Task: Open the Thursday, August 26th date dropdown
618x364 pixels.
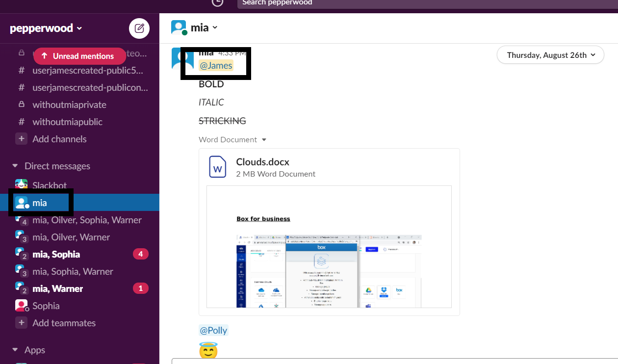Action: pyautogui.click(x=550, y=55)
